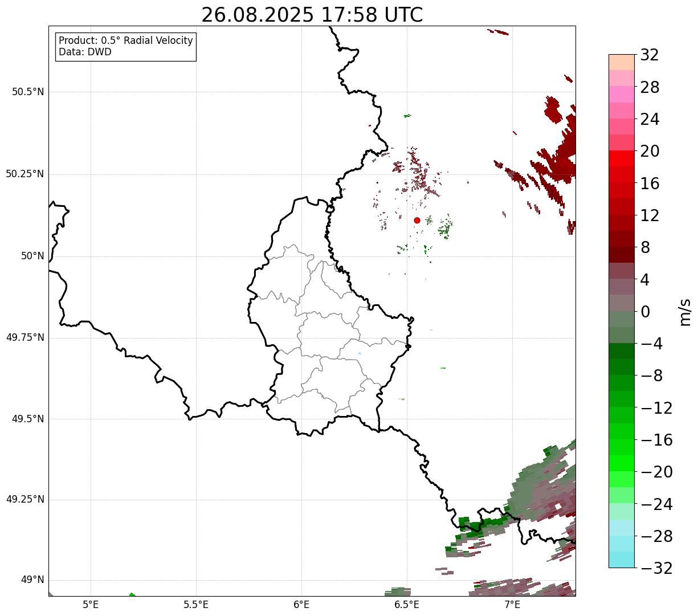Click the 5.5°E longitude label
Screen dimensions: 698x616
pos(196,605)
